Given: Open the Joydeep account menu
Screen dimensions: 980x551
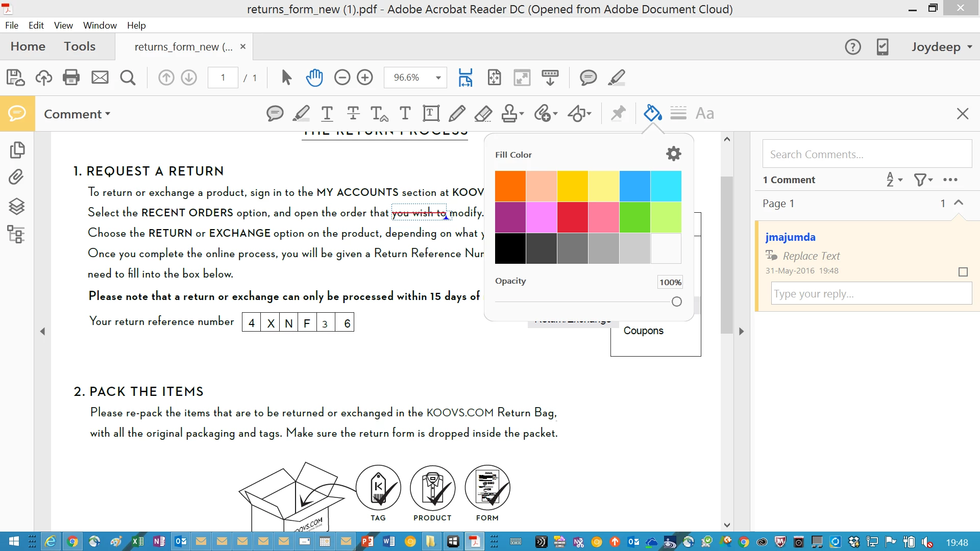Looking at the screenshot, I should 942,47.
